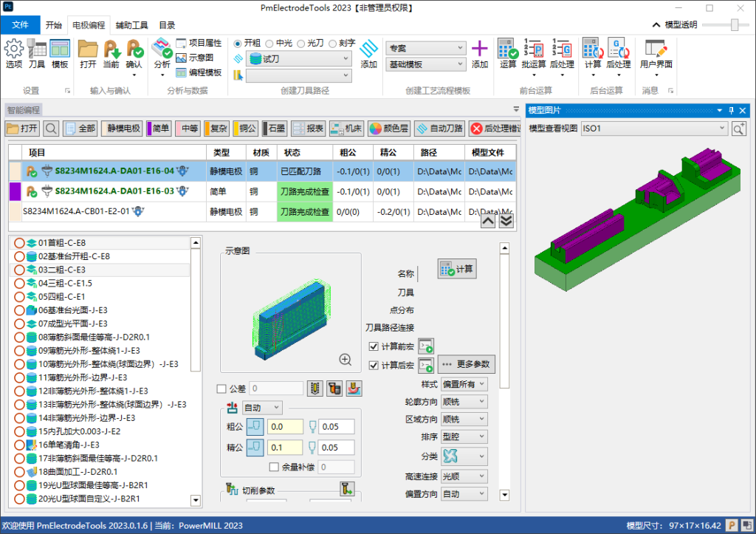
Task: Open the 排序 型腔 dropdown
Action: (x=464, y=437)
